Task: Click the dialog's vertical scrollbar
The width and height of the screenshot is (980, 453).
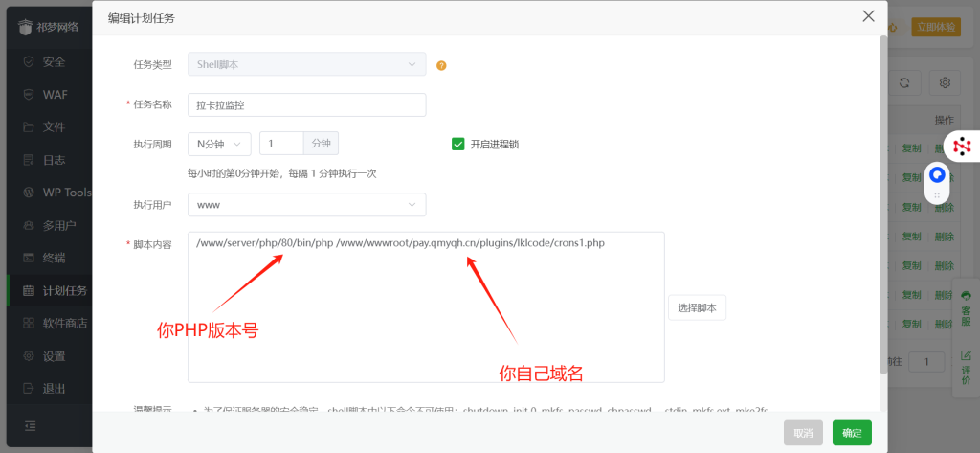Action: coord(883,205)
